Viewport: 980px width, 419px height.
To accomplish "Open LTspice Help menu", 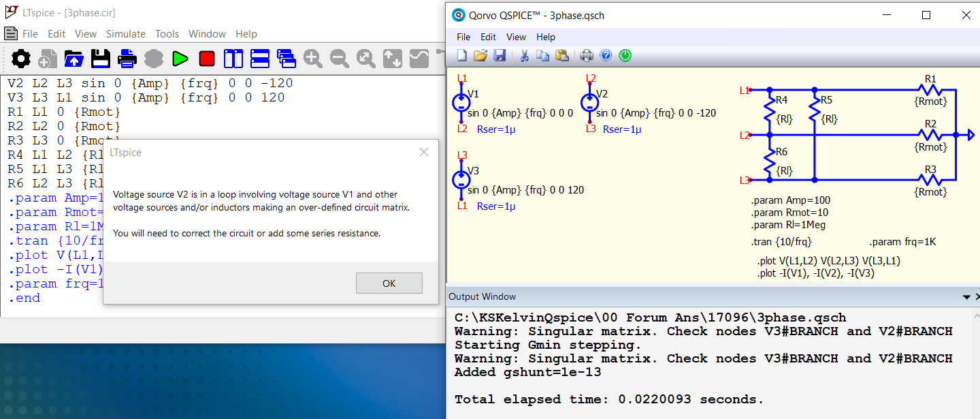I will pos(246,34).
